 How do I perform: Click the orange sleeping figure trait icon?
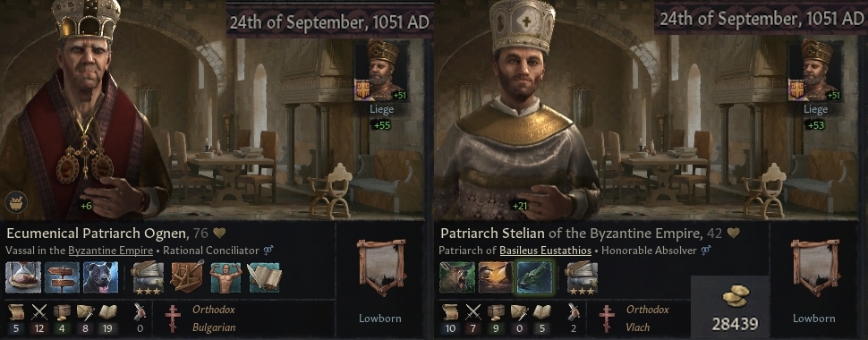(x=496, y=277)
